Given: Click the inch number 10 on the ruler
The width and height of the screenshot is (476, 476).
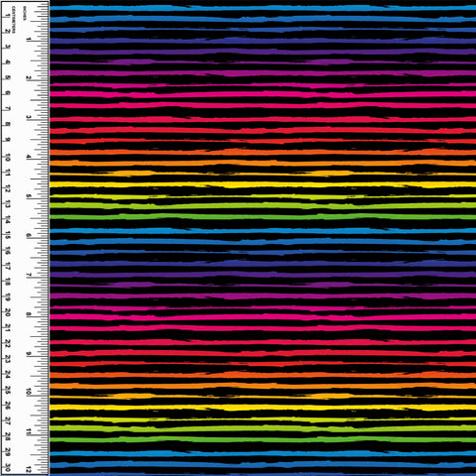Looking at the screenshot, I should [29, 392].
